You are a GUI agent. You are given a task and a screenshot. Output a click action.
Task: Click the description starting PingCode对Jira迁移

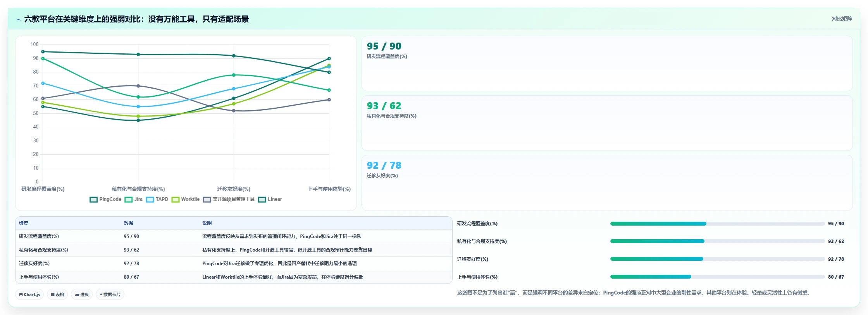click(279, 264)
